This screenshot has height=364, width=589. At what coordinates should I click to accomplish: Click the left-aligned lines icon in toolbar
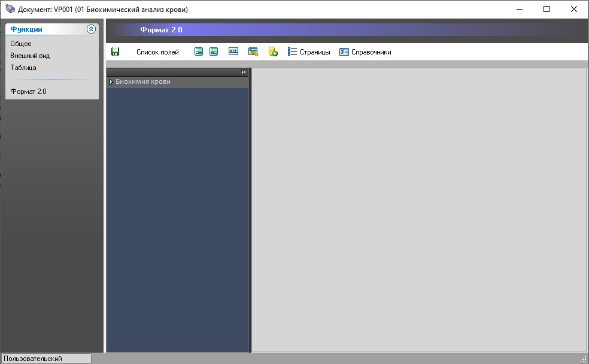click(214, 52)
